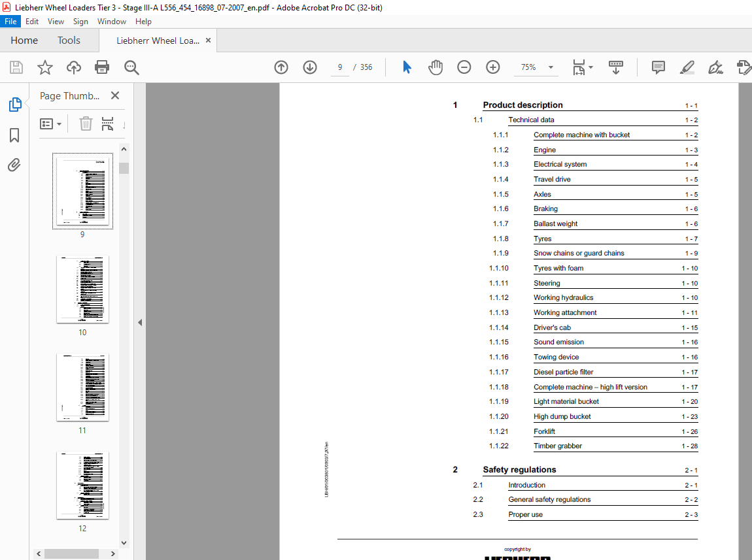Zoom in with plus circle

493,67
